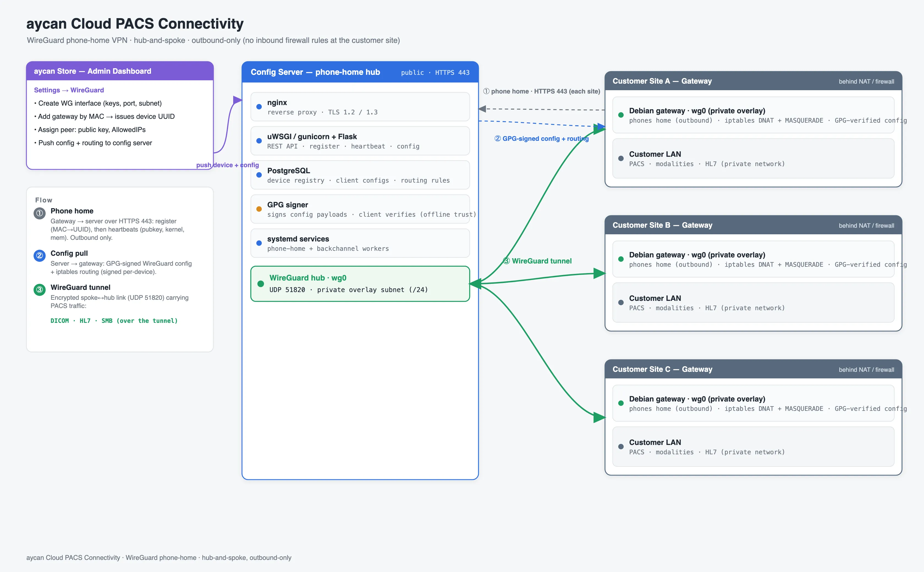This screenshot has height=572, width=924.
Task: Click reverse proxy · TLS 1.2 / 1.3 text
Action: 322,112
